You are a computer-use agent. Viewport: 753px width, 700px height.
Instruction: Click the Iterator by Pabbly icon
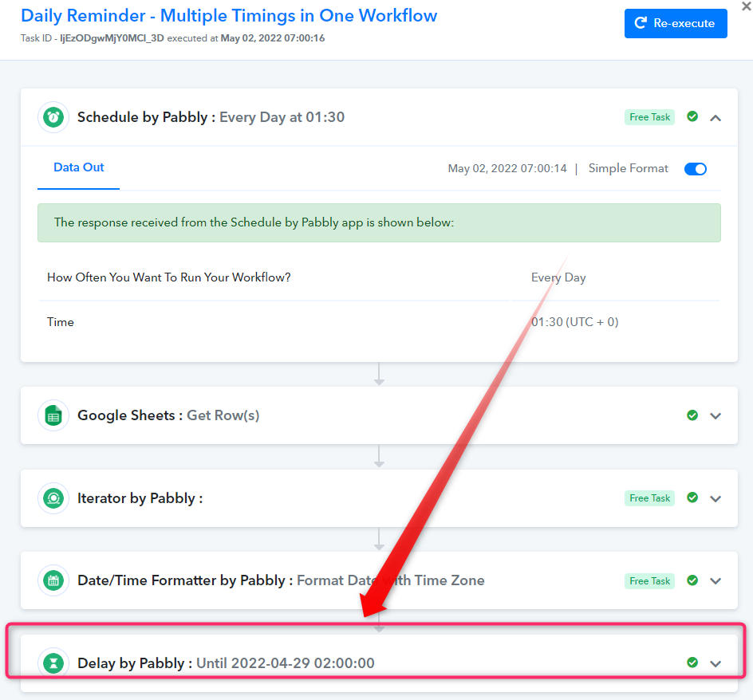tap(53, 498)
